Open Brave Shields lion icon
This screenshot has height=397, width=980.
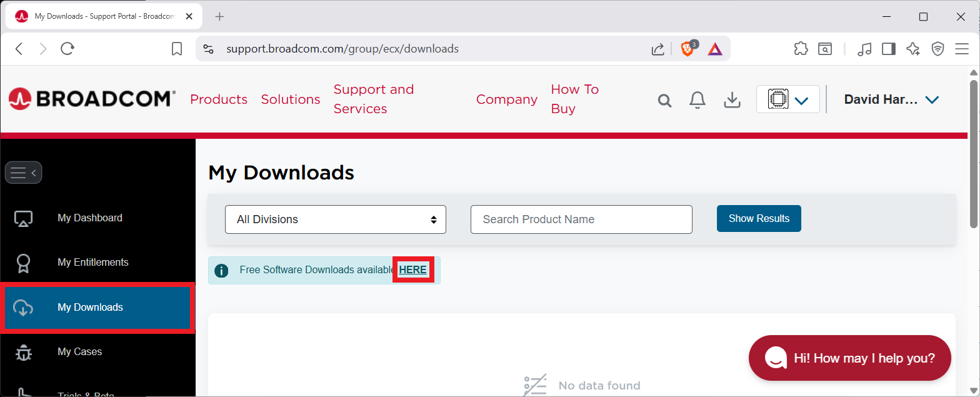pyautogui.click(x=687, y=49)
